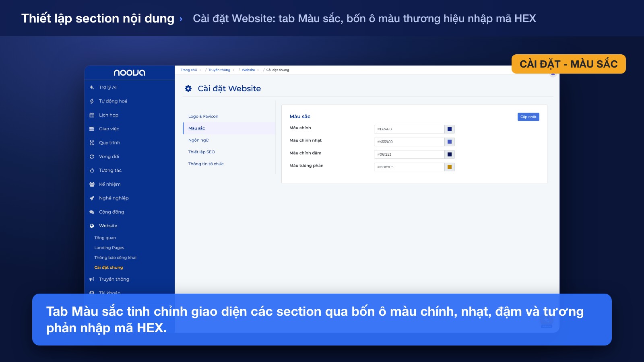Click the NOOVA logo
Image resolution: width=644 pixels, height=362 pixels.
[x=130, y=73]
